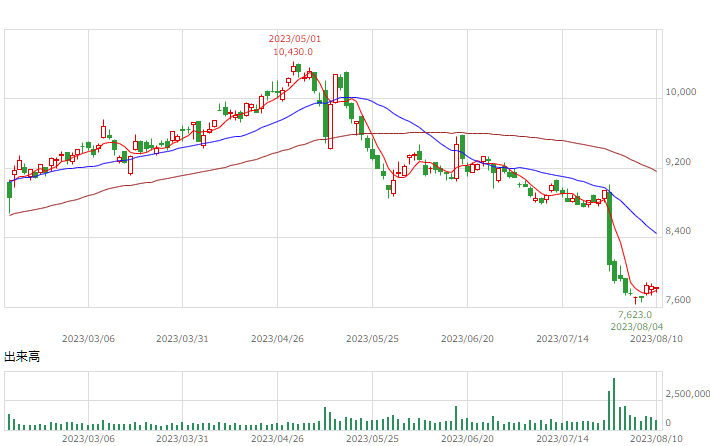Click the 2023/03/31 date under price chart
The width and height of the screenshot is (710, 446).
pos(182,339)
